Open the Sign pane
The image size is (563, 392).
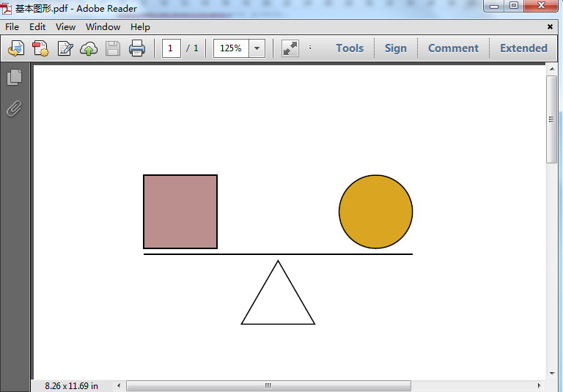pyautogui.click(x=396, y=48)
